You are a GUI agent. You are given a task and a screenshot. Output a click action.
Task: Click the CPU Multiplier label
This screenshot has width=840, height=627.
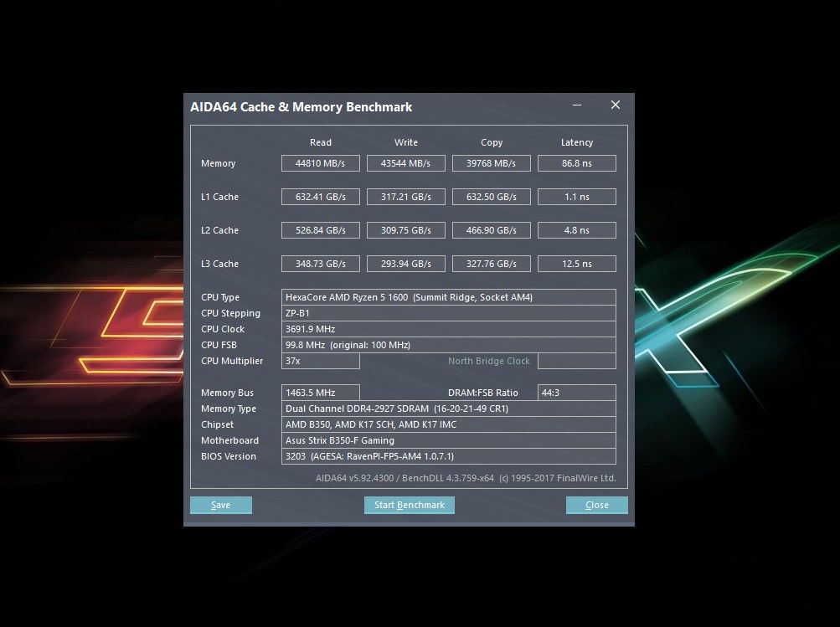232,361
